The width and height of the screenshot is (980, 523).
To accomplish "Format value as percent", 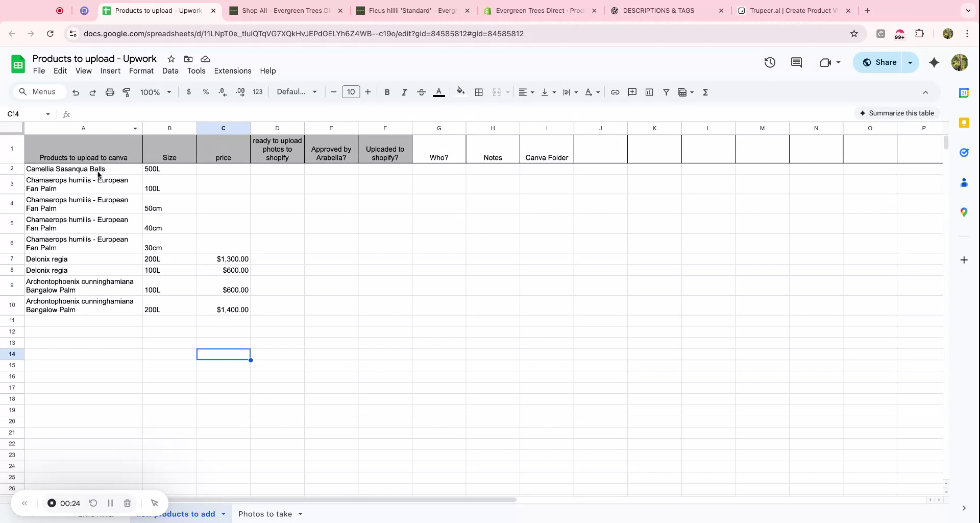I will [206, 92].
